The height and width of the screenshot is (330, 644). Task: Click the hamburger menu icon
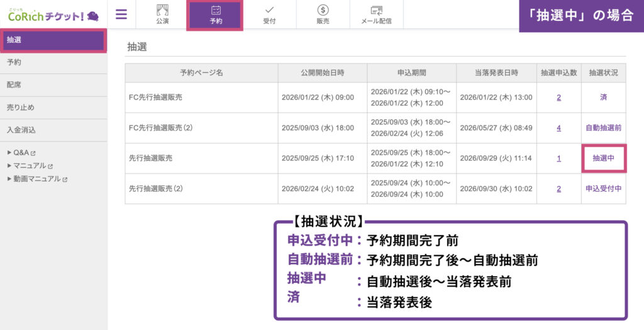point(121,14)
